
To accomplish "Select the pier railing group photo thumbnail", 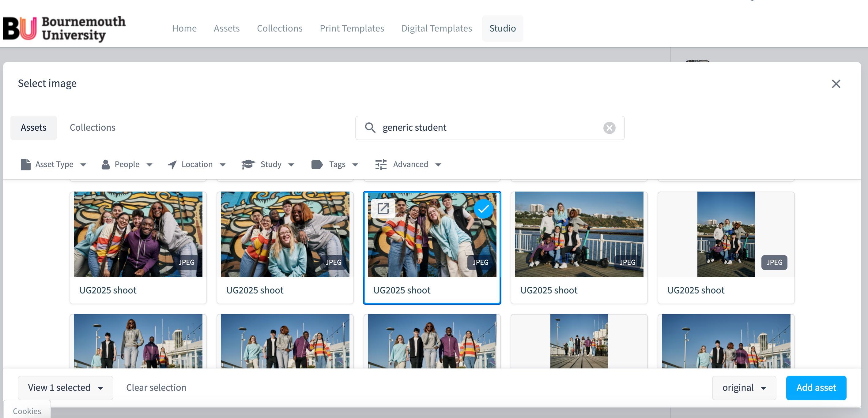I will [579, 234].
